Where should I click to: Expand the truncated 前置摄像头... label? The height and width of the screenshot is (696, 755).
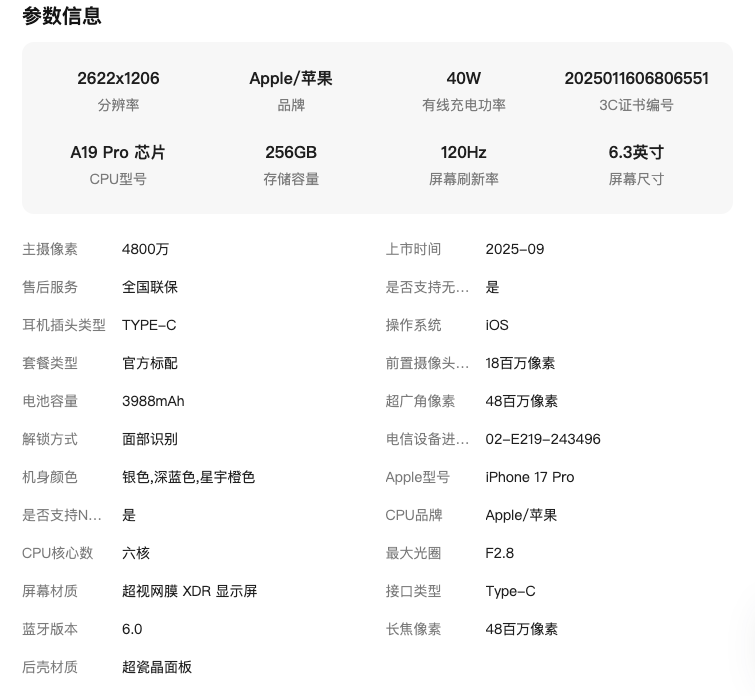pyautogui.click(x=427, y=363)
